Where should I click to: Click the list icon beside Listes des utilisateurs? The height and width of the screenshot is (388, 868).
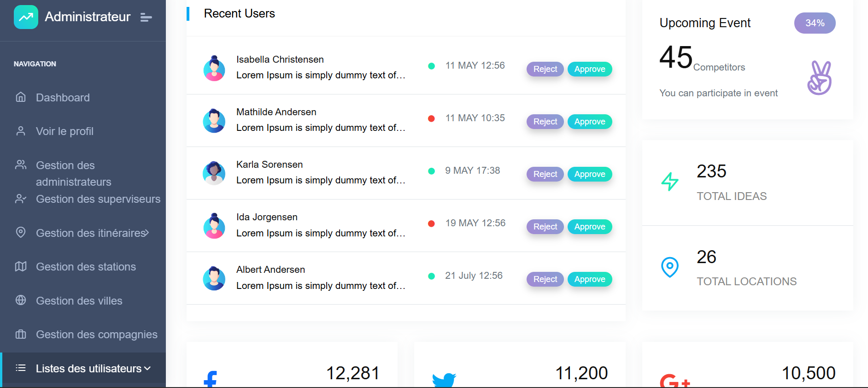(21, 368)
